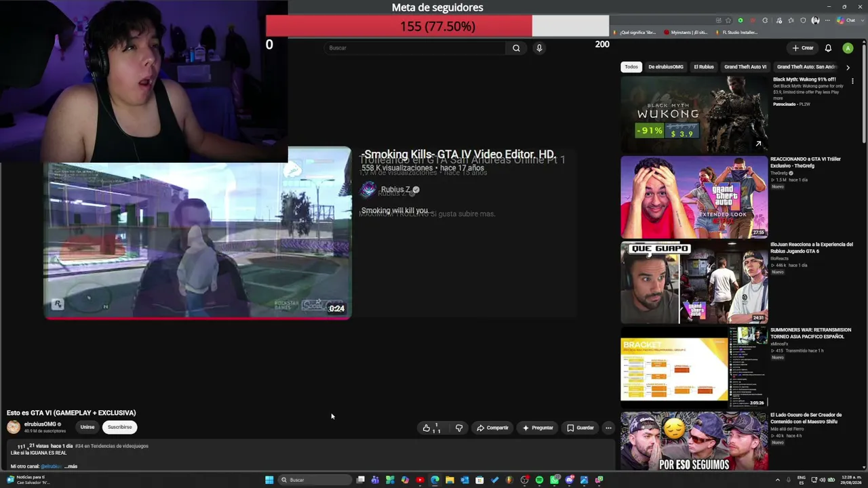This screenshot has width=868, height=488.
Task: Open the Windows Start menu
Action: (269, 480)
